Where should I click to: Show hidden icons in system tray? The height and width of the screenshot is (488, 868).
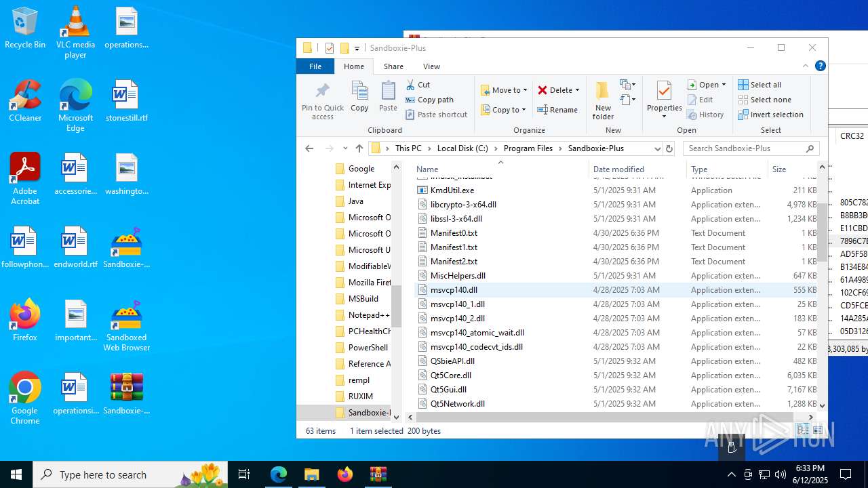pyautogui.click(x=731, y=474)
